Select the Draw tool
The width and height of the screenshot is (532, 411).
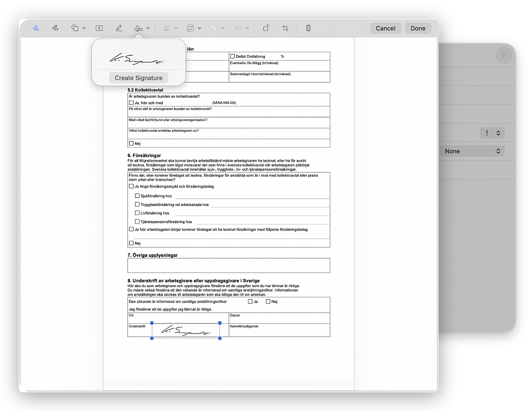tap(55, 28)
